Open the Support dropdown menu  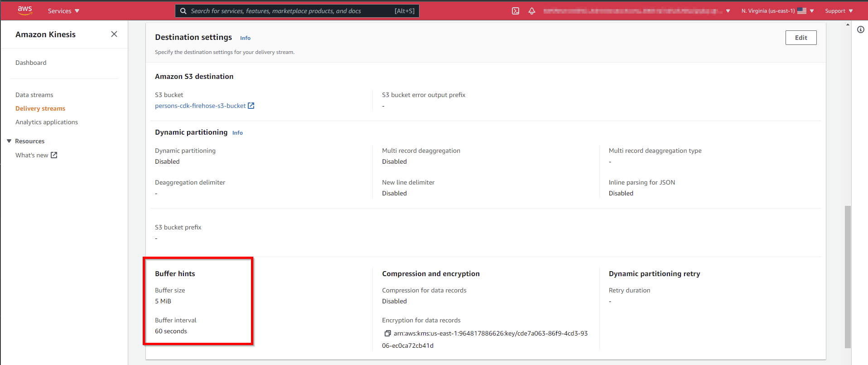tap(839, 11)
